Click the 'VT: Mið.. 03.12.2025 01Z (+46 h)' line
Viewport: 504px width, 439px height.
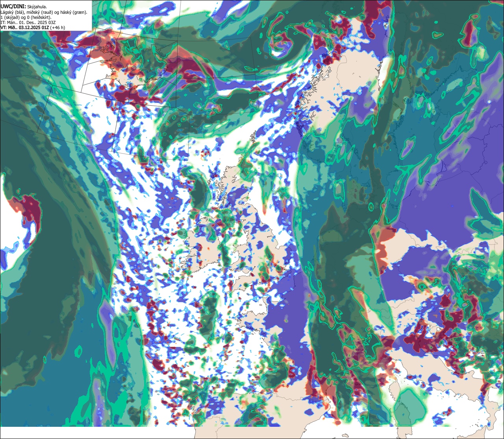33,28
